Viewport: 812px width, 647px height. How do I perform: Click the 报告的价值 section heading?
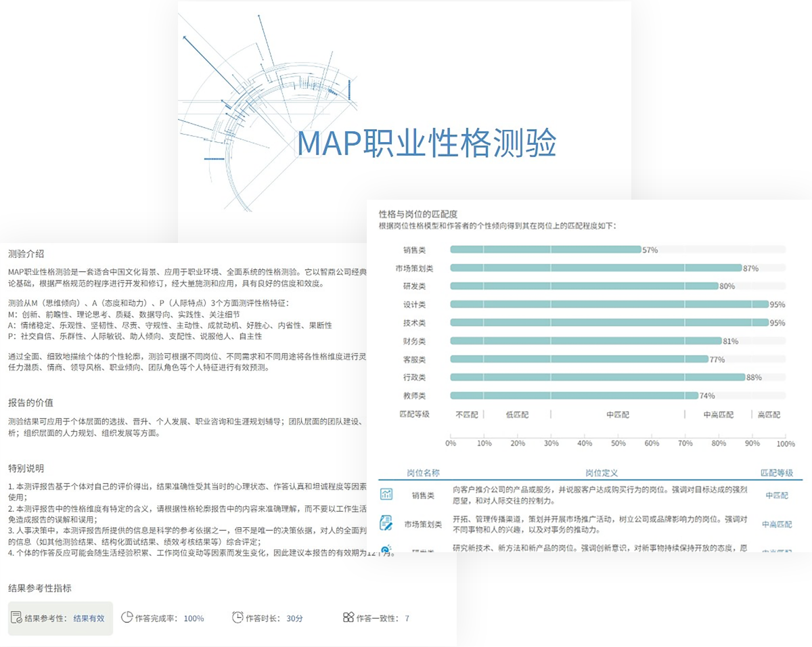pyautogui.click(x=31, y=403)
